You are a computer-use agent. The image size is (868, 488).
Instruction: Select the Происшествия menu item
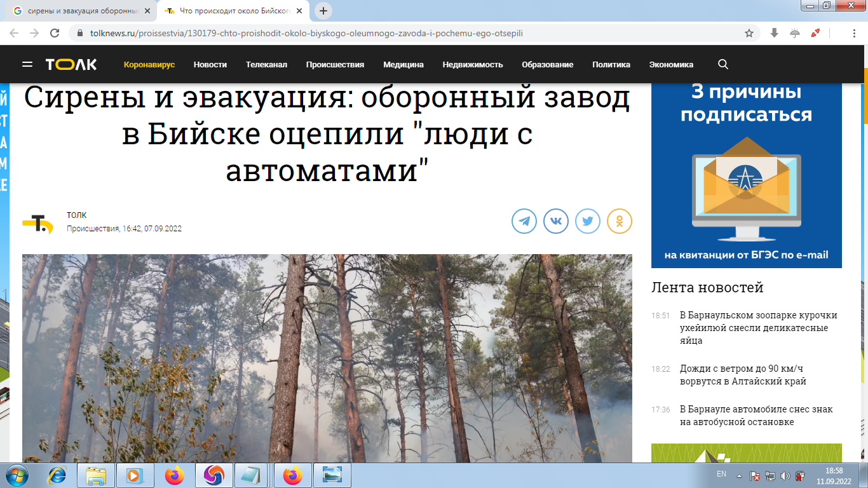336,64
